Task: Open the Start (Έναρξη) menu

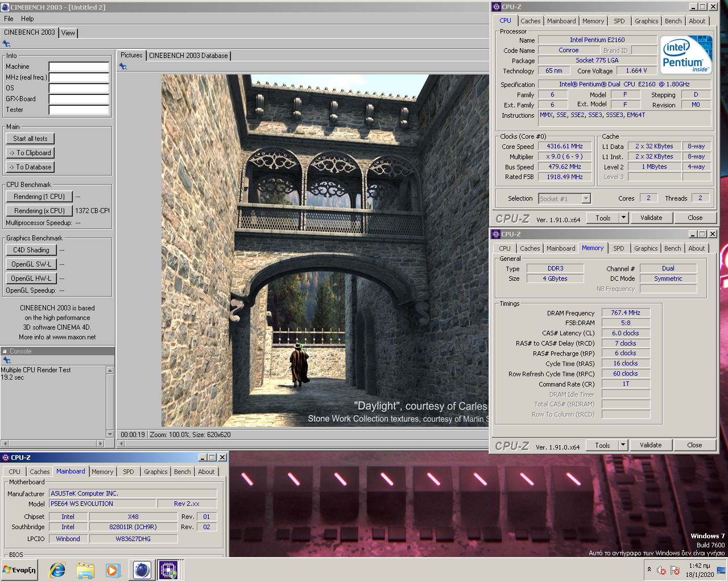Action: tap(20, 570)
